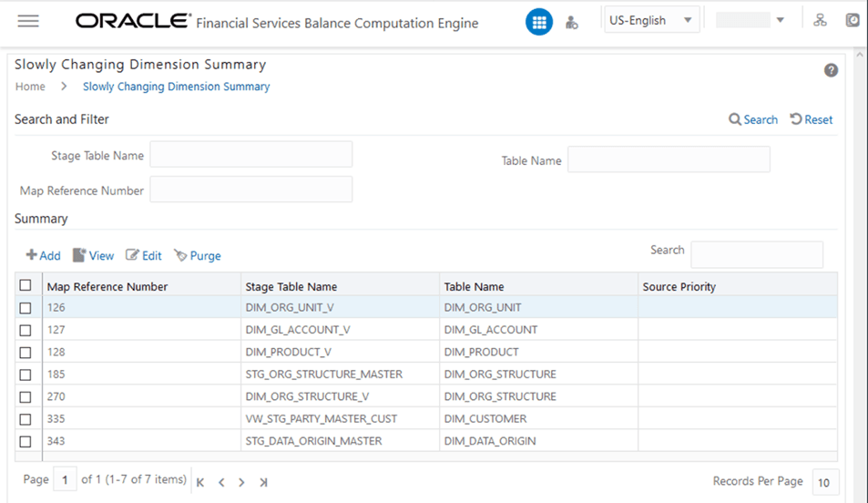Select the DIM_PRODUCT_V cell
868x503 pixels.
coord(341,352)
